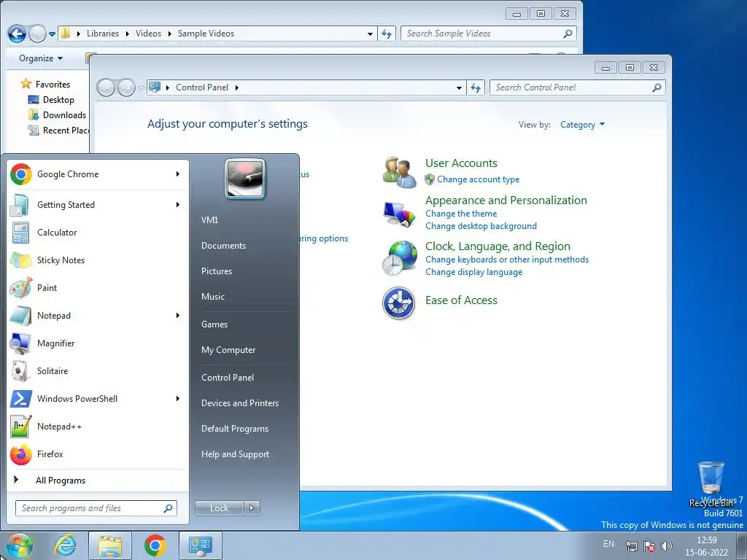Open VM1 user folder from Start menu
The width and height of the screenshot is (747, 560).
[x=209, y=220]
